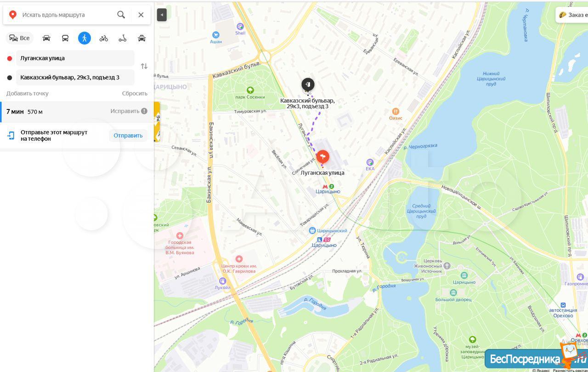
Task: Choose the scooter route mode
Action: coord(123,38)
